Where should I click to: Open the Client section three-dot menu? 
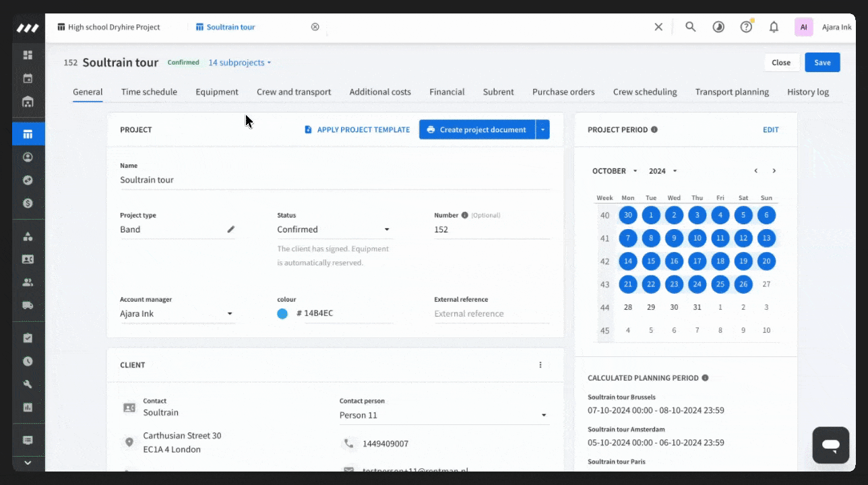pos(540,365)
